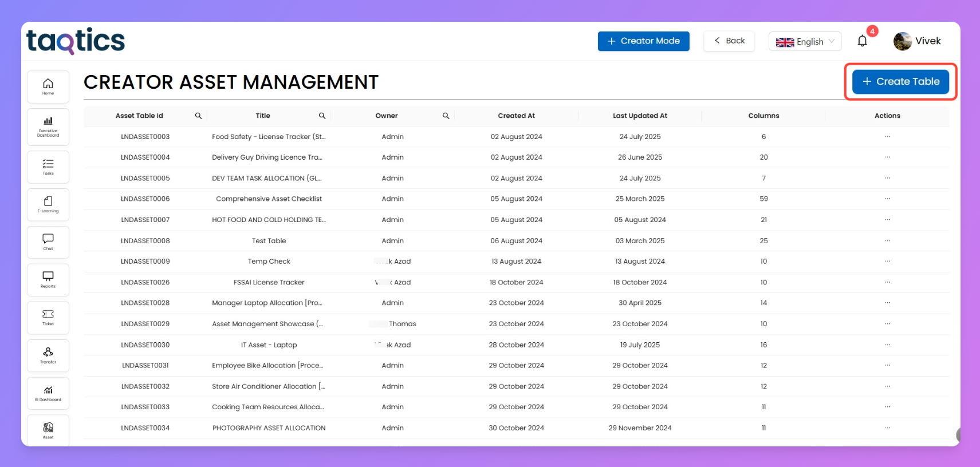980x467 pixels.
Task: Open actions menu for LNDASSET0028
Action: tap(887, 303)
